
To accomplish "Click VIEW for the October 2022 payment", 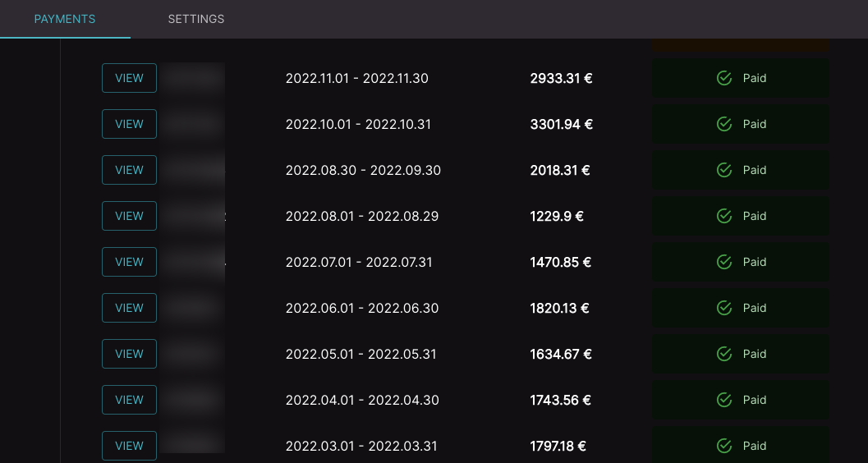I will pos(129,124).
